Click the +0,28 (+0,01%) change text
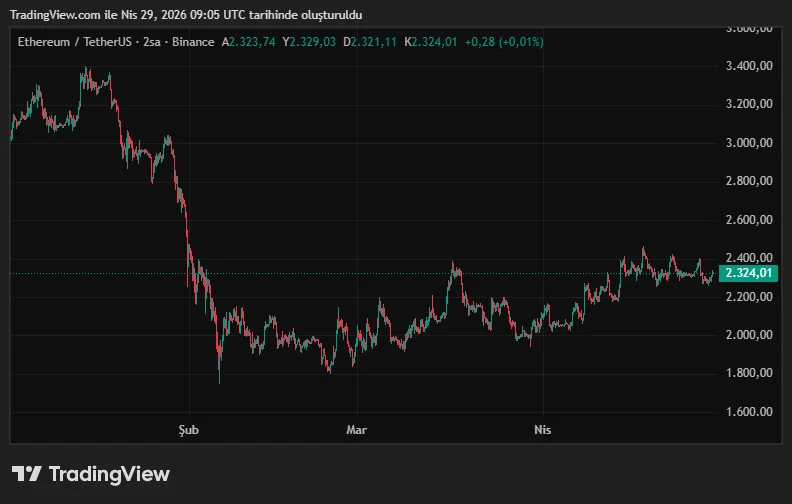792x504 pixels. (x=505, y=42)
